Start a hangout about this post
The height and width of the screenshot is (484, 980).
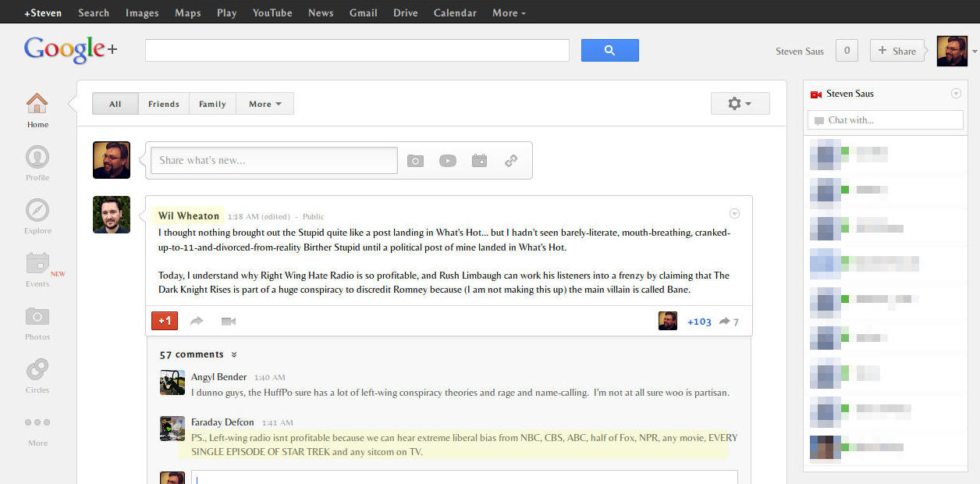(x=229, y=321)
